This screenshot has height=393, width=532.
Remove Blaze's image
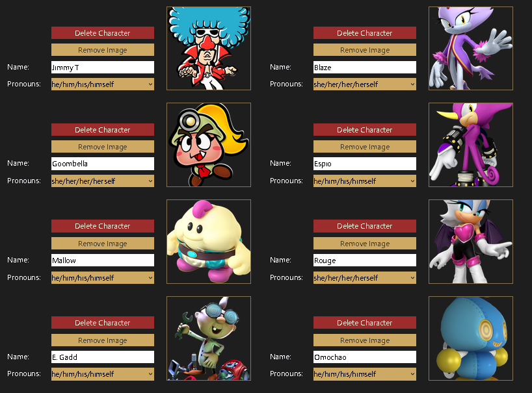pyautogui.click(x=365, y=50)
